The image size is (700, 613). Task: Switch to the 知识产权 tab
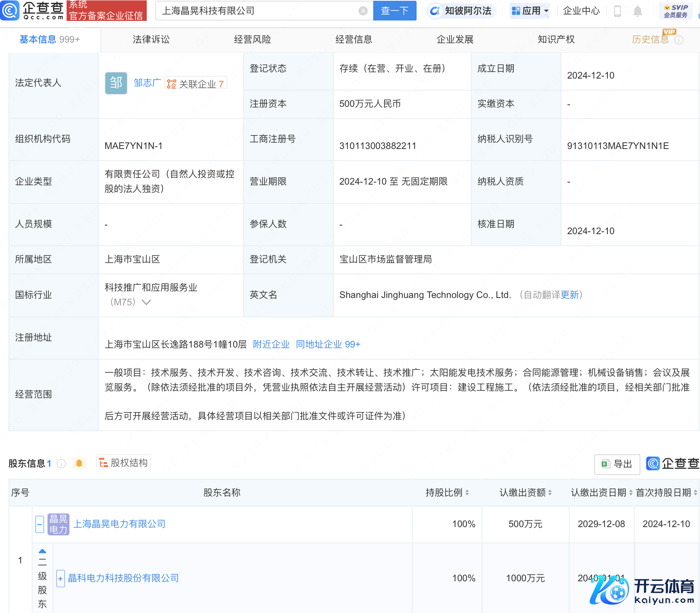pyautogui.click(x=556, y=39)
